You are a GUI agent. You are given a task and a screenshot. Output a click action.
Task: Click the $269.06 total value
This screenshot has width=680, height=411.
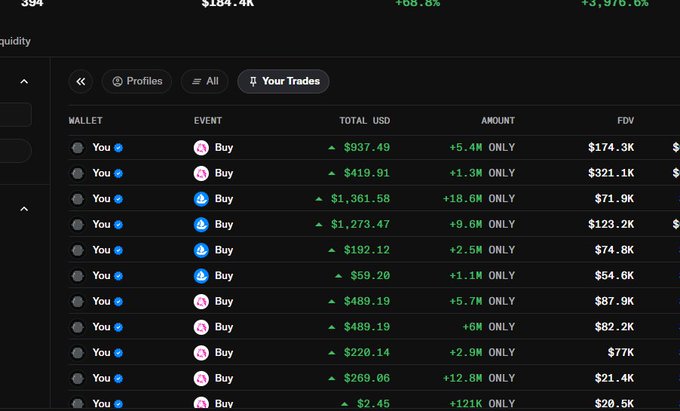pos(367,378)
